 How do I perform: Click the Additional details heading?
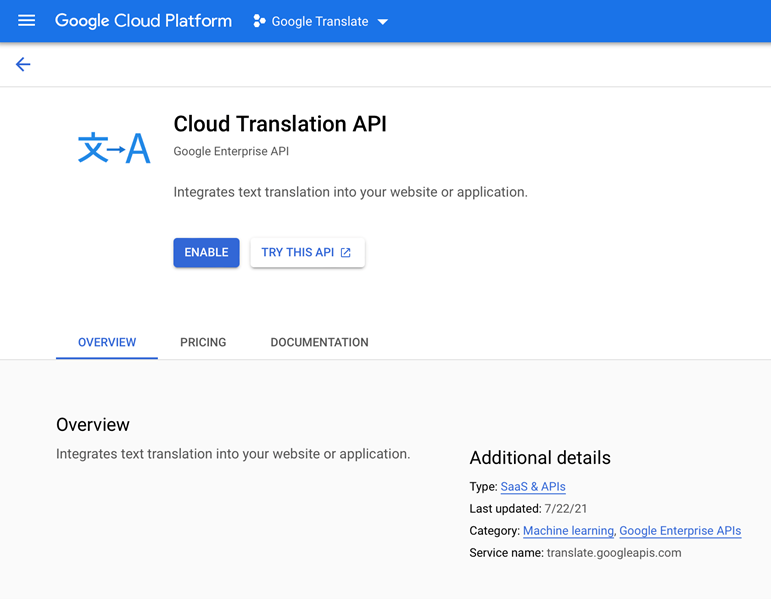(x=540, y=458)
